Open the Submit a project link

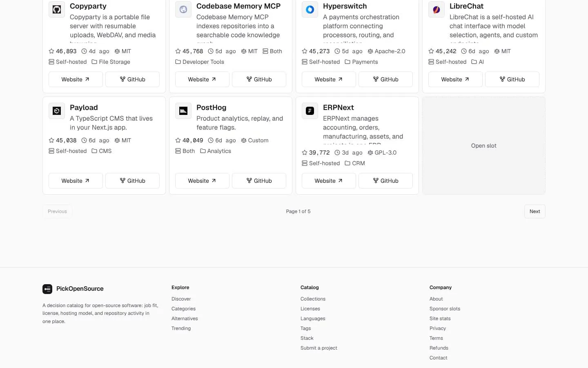tap(319, 348)
